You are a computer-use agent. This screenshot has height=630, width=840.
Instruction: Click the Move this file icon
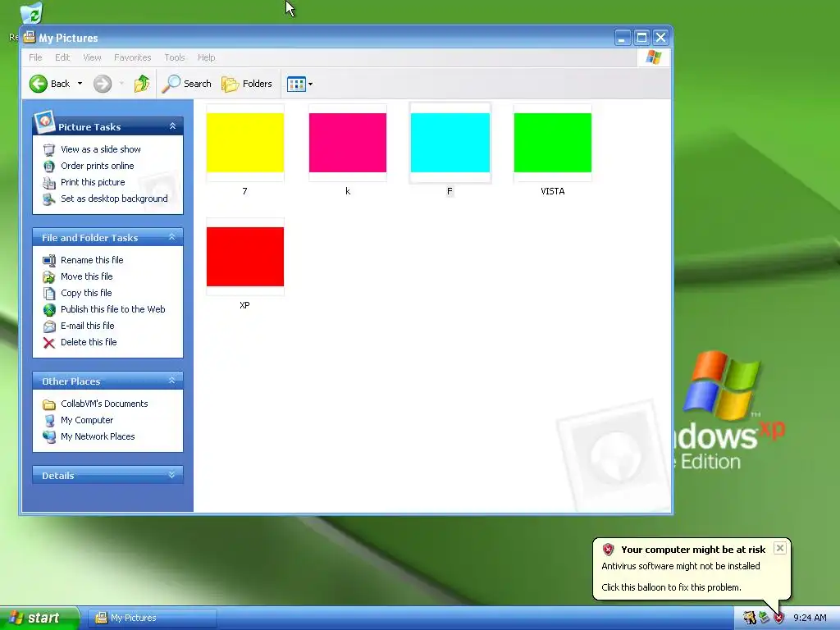point(48,277)
